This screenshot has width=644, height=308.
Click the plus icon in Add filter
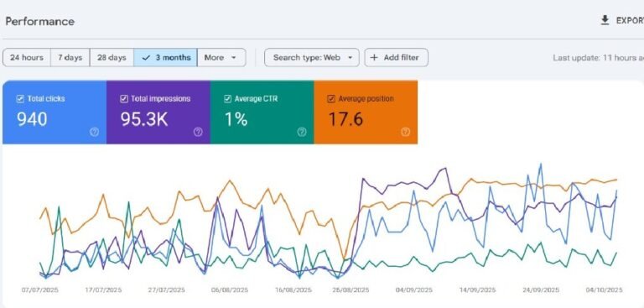pos(374,58)
